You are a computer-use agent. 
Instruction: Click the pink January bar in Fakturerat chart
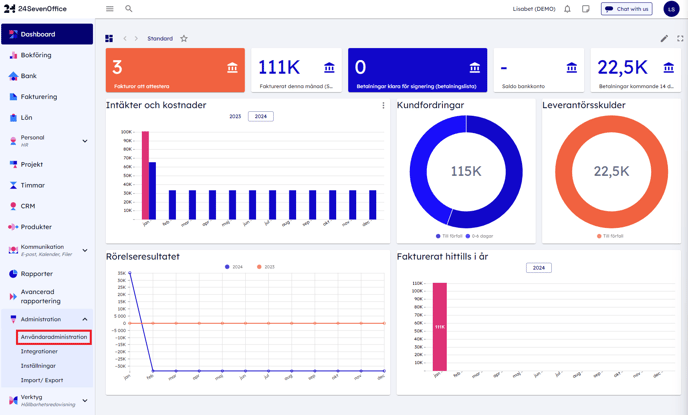pyautogui.click(x=439, y=327)
